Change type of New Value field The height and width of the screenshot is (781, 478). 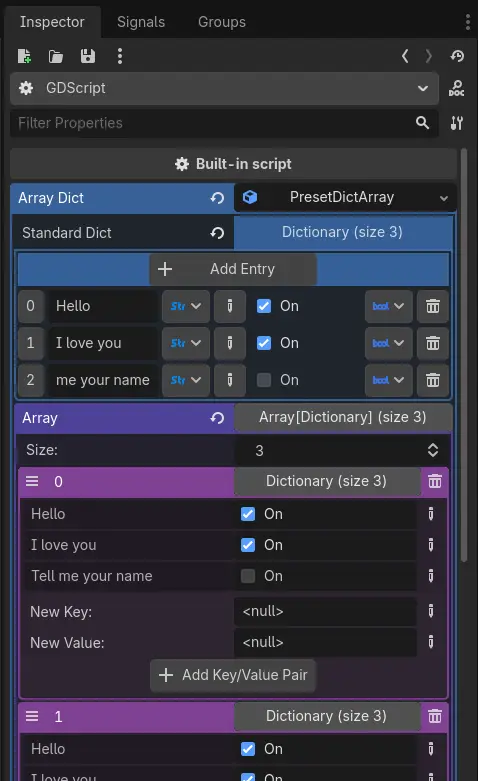point(431,642)
